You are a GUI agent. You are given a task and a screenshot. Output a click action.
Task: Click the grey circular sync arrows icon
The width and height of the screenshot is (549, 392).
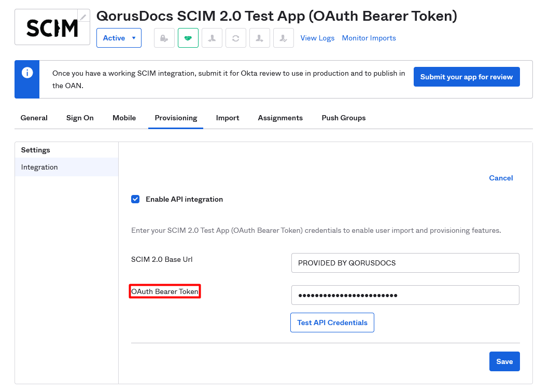[x=236, y=38]
